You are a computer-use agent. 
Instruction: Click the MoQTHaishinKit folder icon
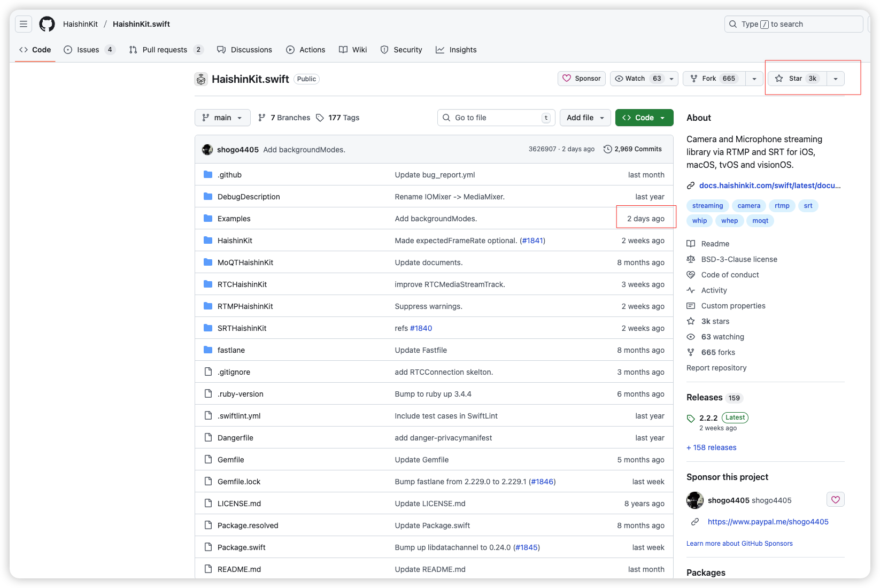coord(208,262)
